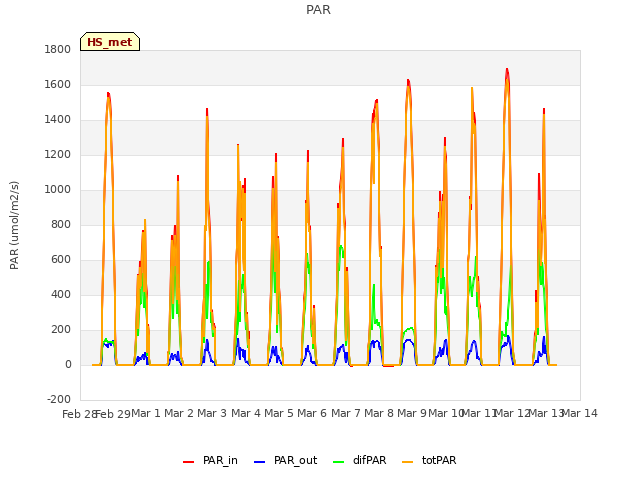Click the 1800 y-axis tick label
640x480 pixels.
pyautogui.click(x=58, y=49)
